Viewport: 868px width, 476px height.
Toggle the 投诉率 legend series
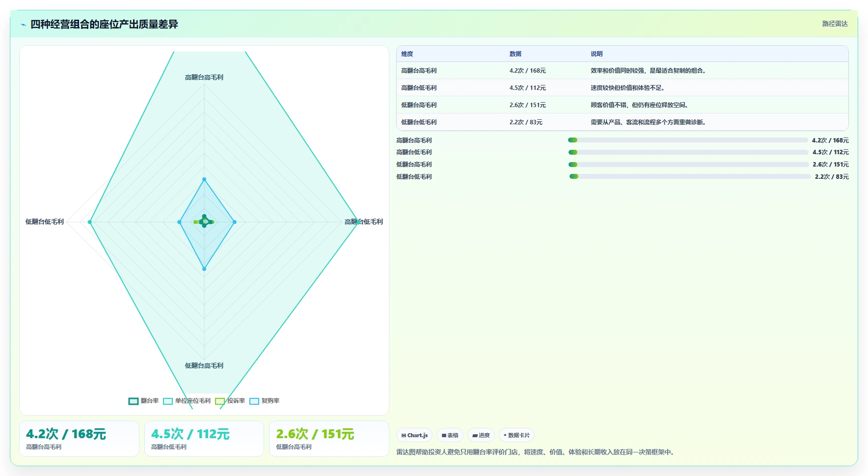point(230,401)
